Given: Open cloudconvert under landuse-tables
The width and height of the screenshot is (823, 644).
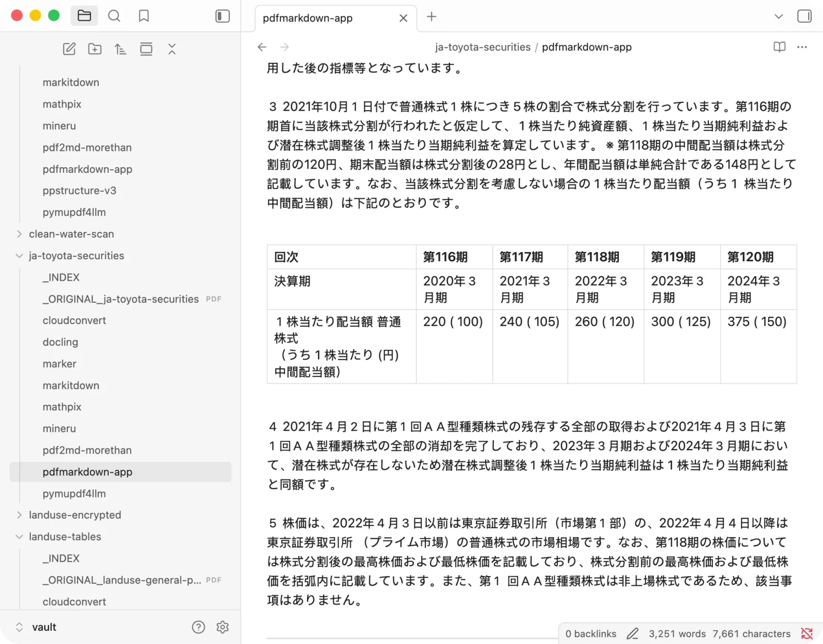Looking at the screenshot, I should [x=74, y=601].
